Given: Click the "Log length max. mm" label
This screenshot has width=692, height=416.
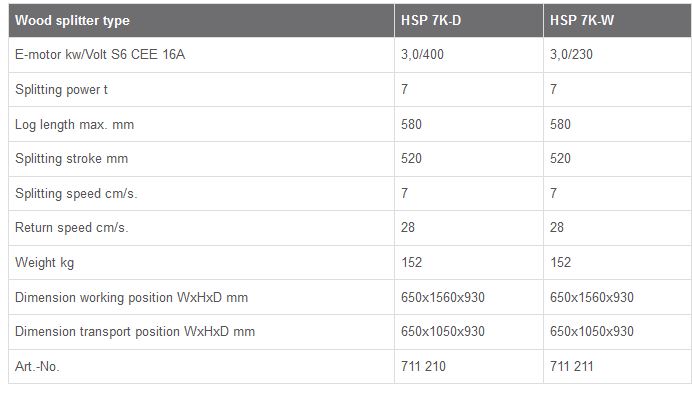Looking at the screenshot, I should coord(73,125).
